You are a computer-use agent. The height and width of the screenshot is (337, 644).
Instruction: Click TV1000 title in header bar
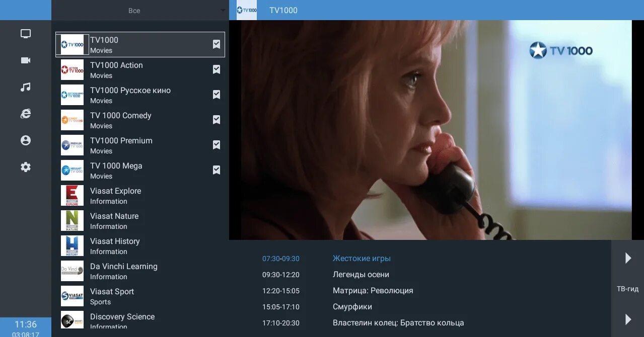pyautogui.click(x=283, y=11)
